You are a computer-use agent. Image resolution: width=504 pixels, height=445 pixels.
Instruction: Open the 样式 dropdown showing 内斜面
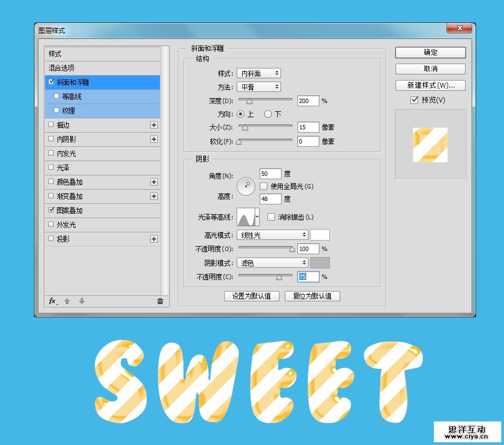click(x=259, y=73)
